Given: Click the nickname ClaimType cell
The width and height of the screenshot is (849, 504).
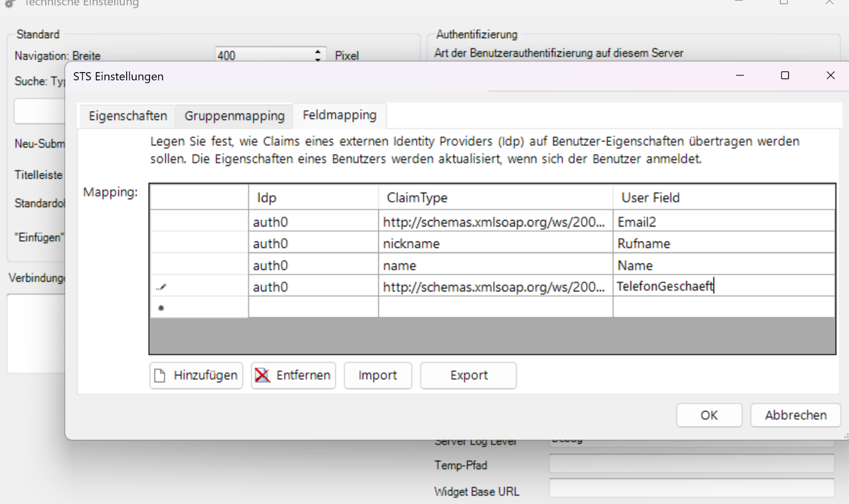Looking at the screenshot, I should [495, 243].
